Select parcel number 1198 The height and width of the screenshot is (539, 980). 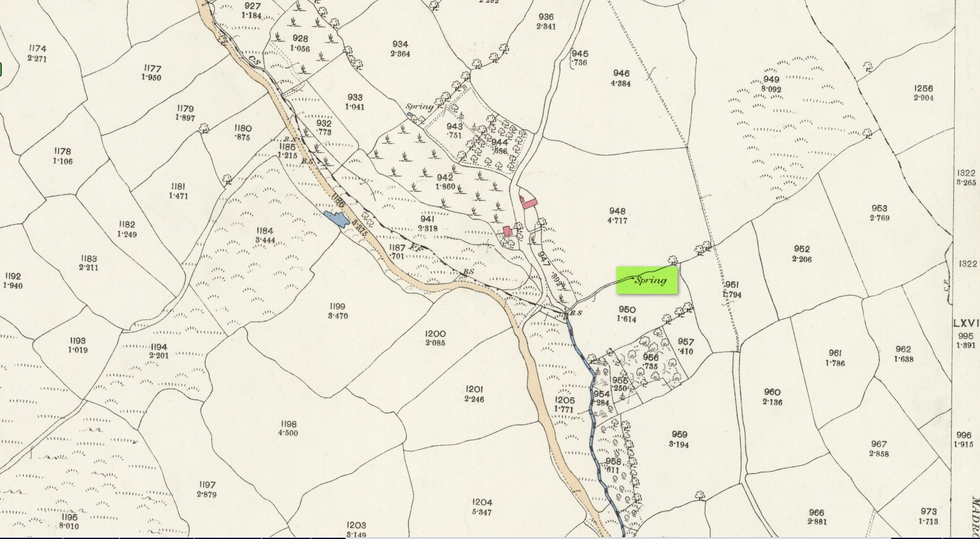pyautogui.click(x=288, y=424)
